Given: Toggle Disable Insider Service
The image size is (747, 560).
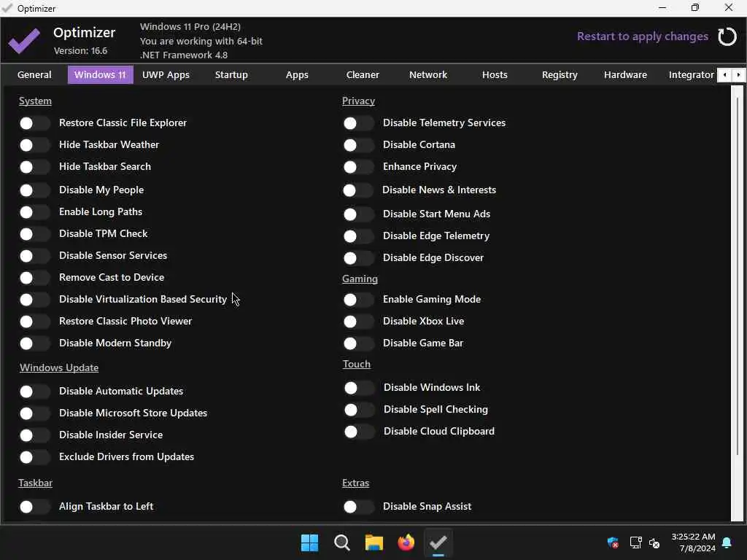Looking at the screenshot, I should tap(35, 436).
